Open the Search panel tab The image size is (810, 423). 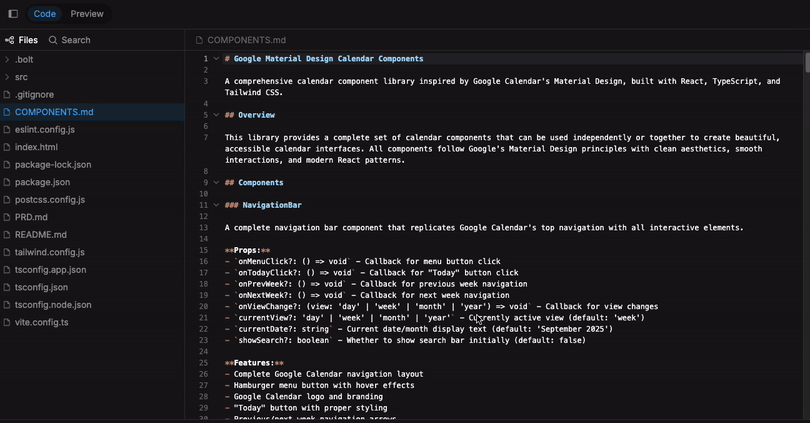(69, 40)
